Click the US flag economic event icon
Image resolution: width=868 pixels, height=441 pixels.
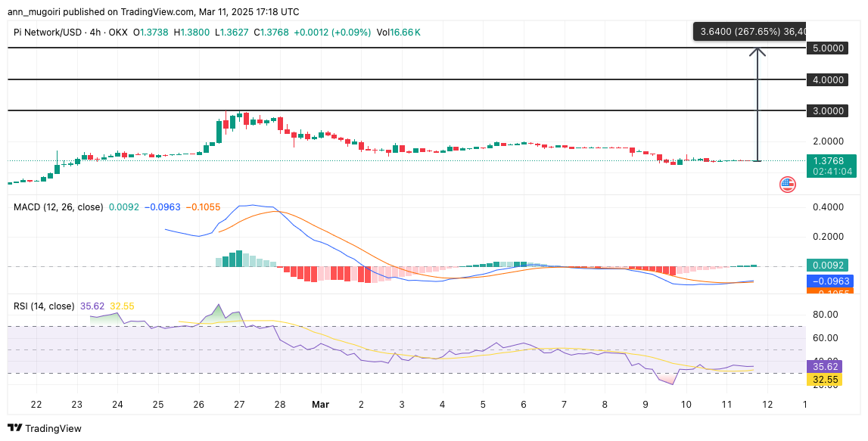[x=788, y=185]
